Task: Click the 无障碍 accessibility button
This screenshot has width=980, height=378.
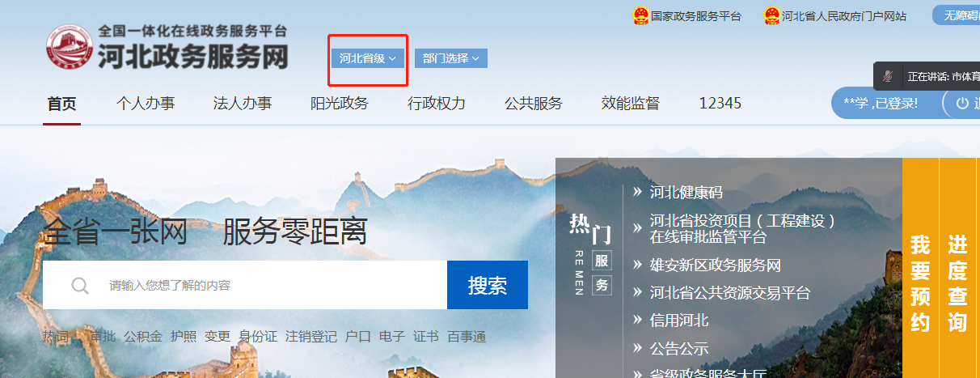Action: [x=960, y=15]
